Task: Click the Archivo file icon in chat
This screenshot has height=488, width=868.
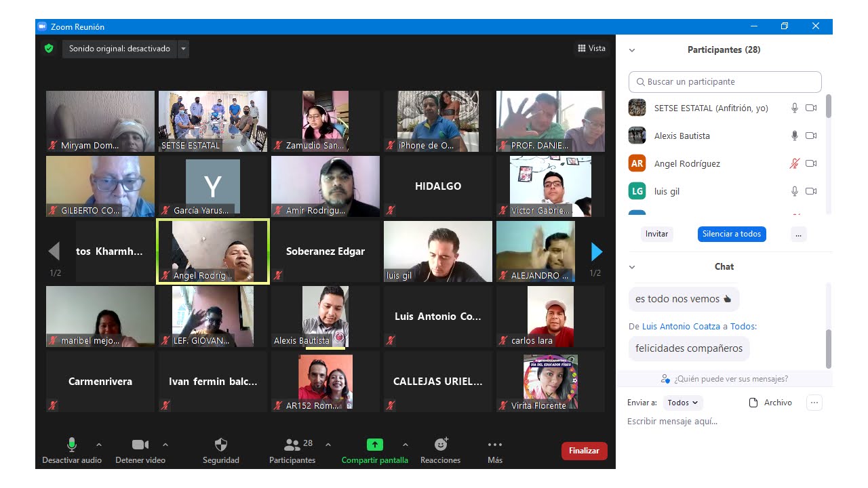Action: click(753, 403)
